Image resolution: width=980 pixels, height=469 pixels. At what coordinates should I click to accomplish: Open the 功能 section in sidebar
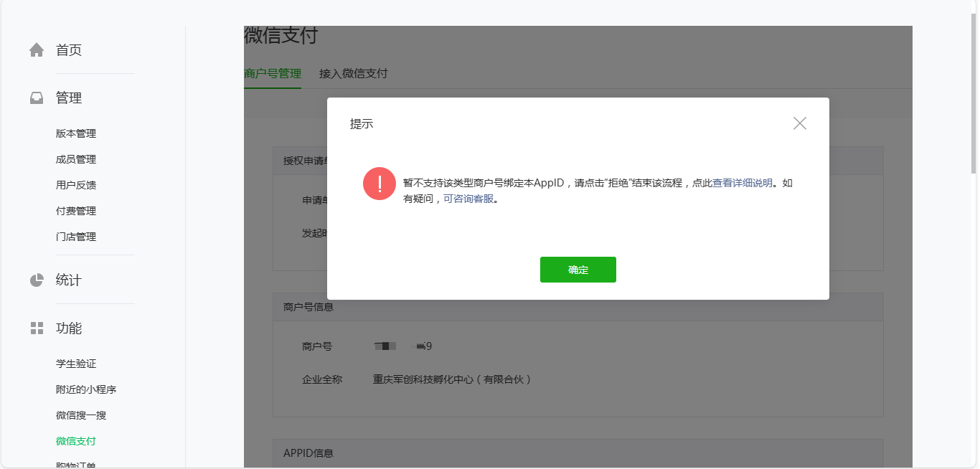(x=69, y=328)
